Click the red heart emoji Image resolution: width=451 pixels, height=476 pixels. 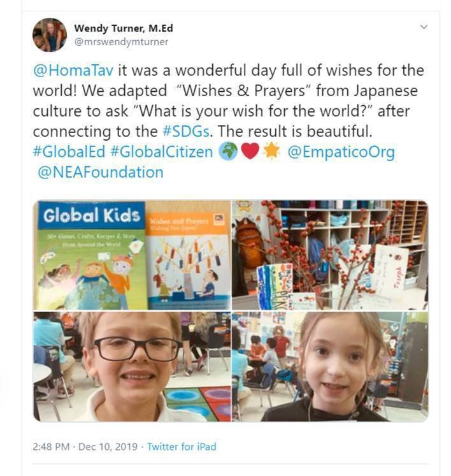(x=250, y=151)
